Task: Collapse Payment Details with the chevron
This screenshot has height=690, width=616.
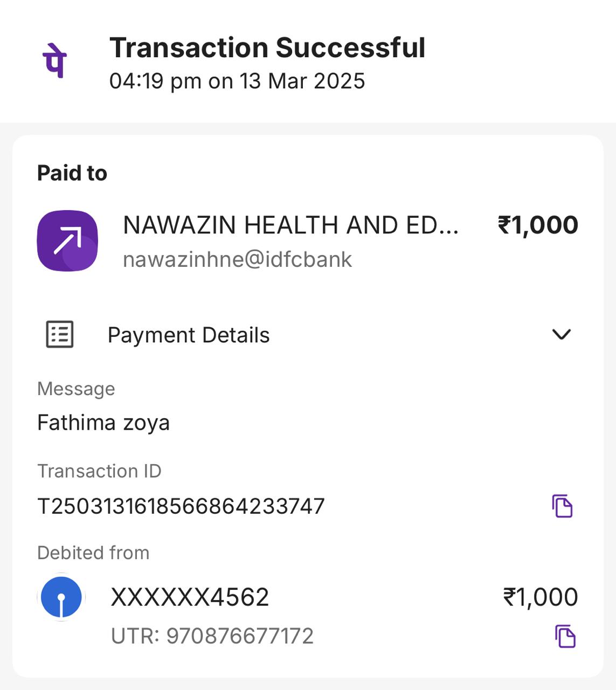Action: pyautogui.click(x=562, y=334)
